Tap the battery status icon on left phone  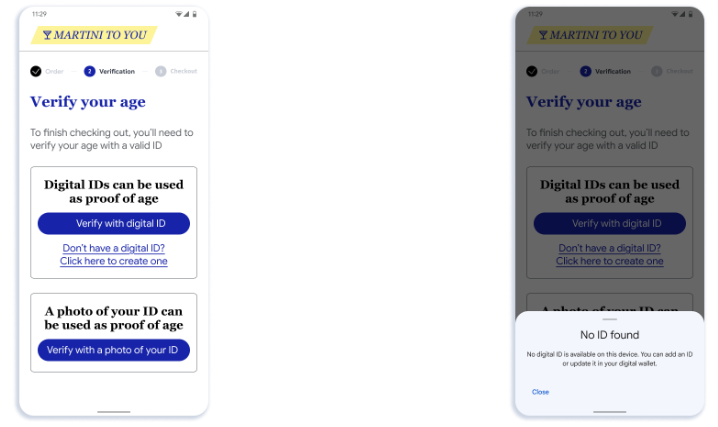[195, 14]
